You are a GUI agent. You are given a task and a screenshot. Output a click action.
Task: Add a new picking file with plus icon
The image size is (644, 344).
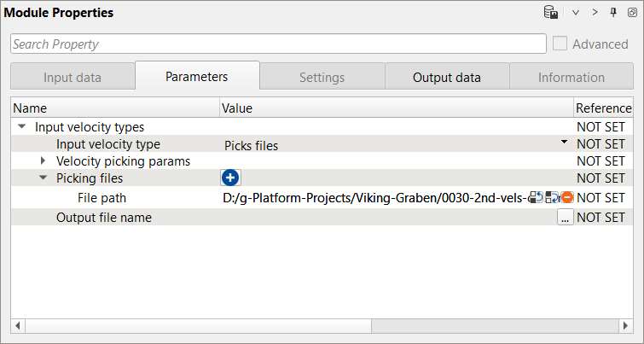230,178
